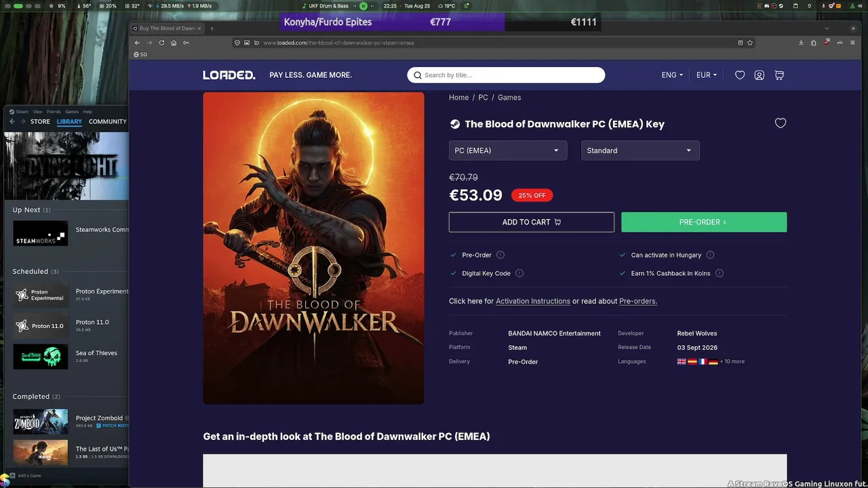The image size is (868, 488).
Task: Open the Activation Instructions link
Action: tap(533, 301)
